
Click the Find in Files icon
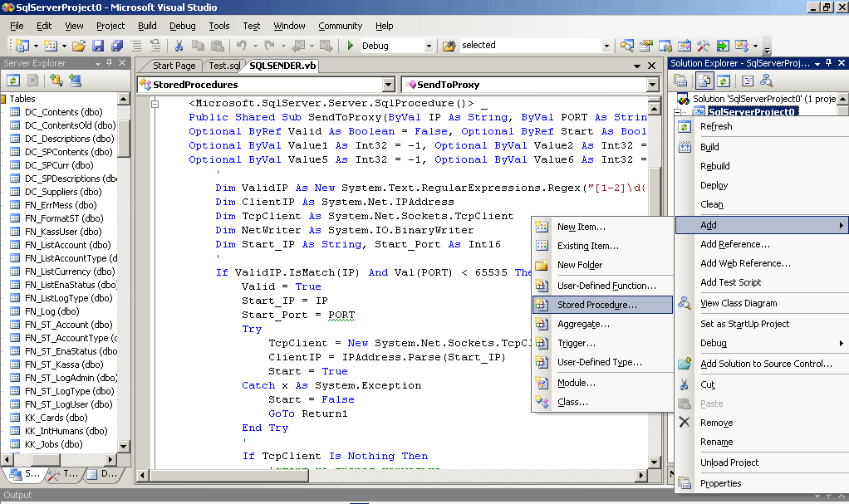[x=449, y=46]
